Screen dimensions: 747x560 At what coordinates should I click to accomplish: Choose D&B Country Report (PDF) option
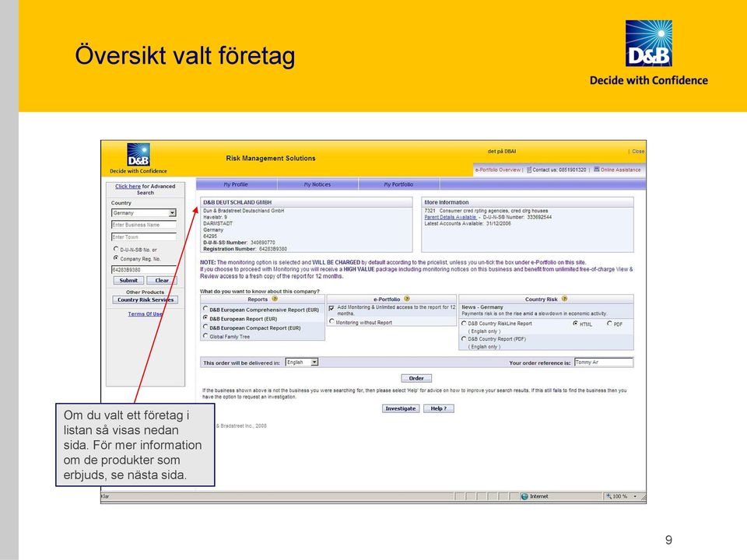coord(464,338)
